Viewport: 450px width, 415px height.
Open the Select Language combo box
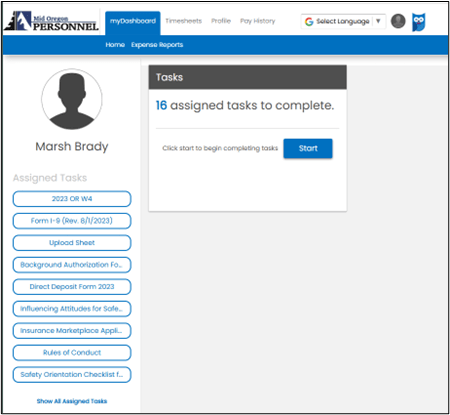tap(343, 21)
